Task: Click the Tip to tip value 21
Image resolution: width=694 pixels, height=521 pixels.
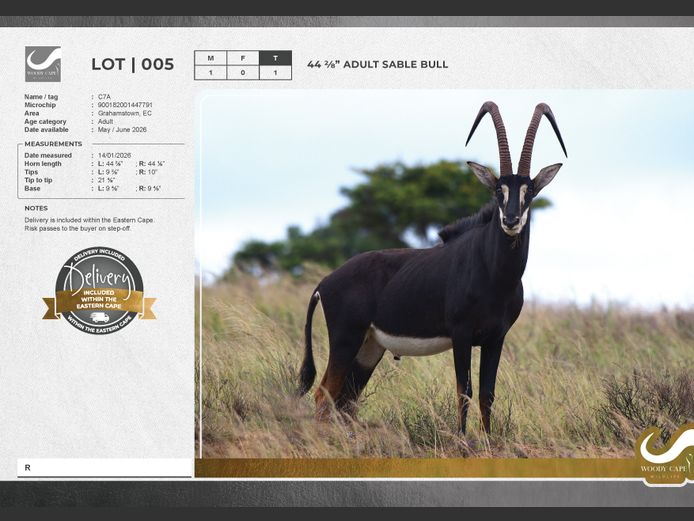Action: 107,180
